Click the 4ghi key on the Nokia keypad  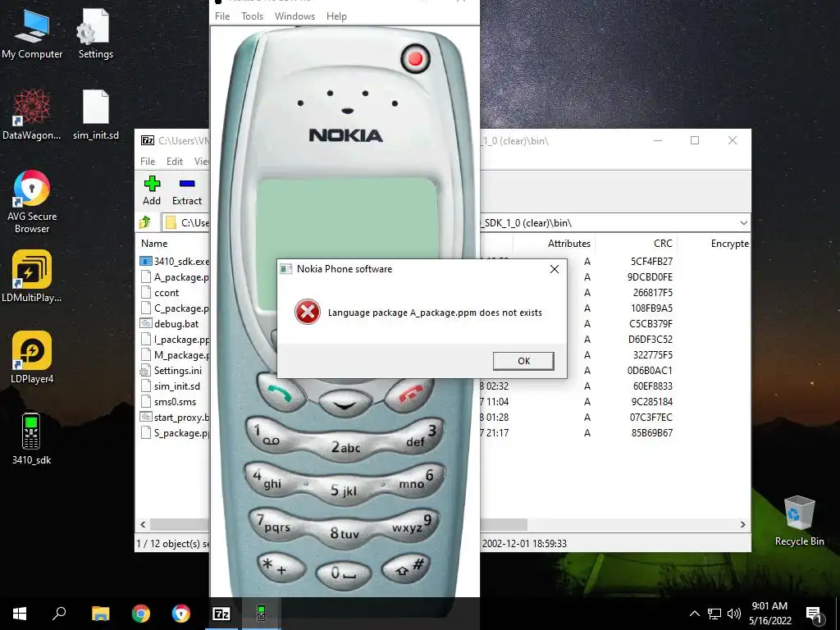pos(269,478)
